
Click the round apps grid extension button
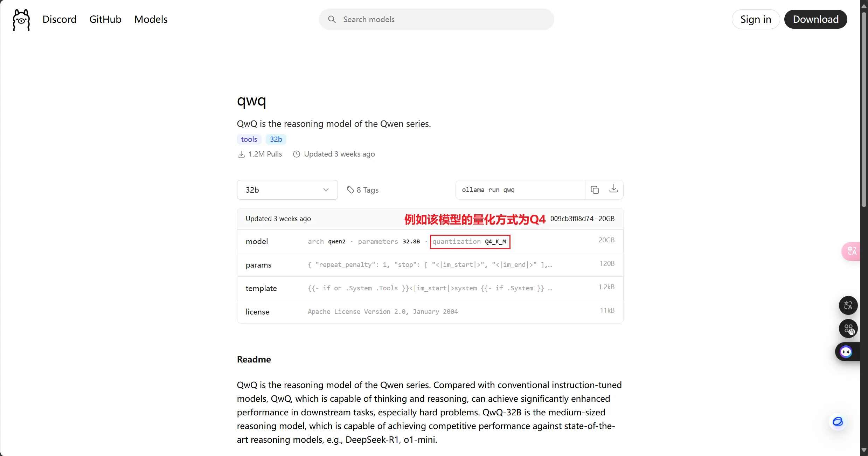[x=848, y=329]
